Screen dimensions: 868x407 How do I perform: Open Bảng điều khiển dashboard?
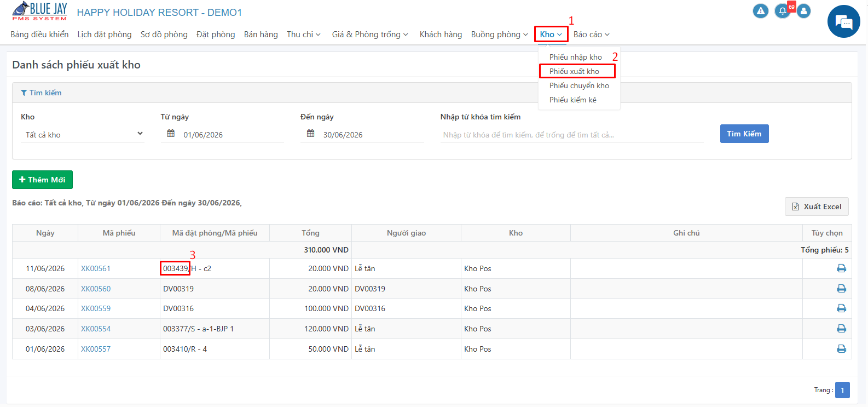[39, 35]
